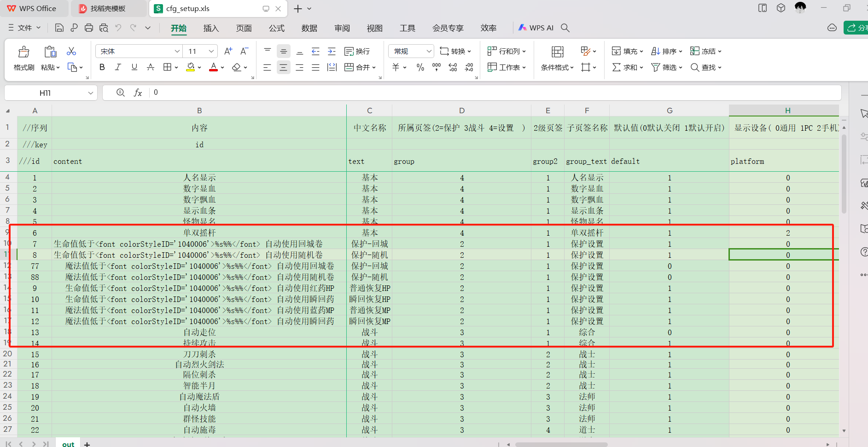Image resolution: width=868 pixels, height=447 pixels.
Task: Click the Save icon in quick toolbar
Action: click(59, 28)
